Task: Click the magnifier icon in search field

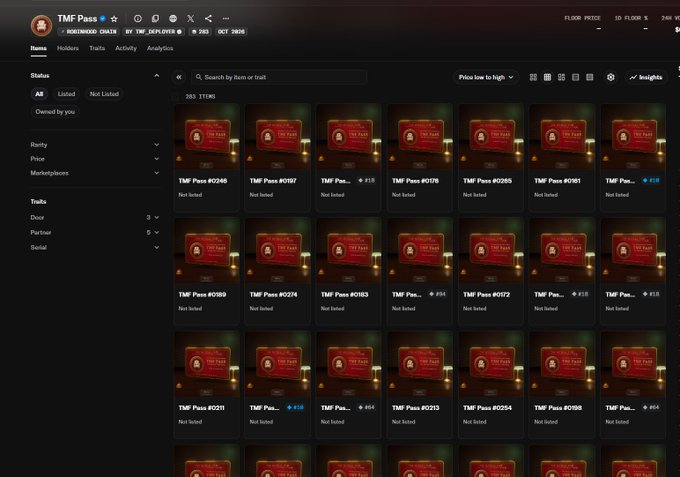Action: pyautogui.click(x=199, y=77)
